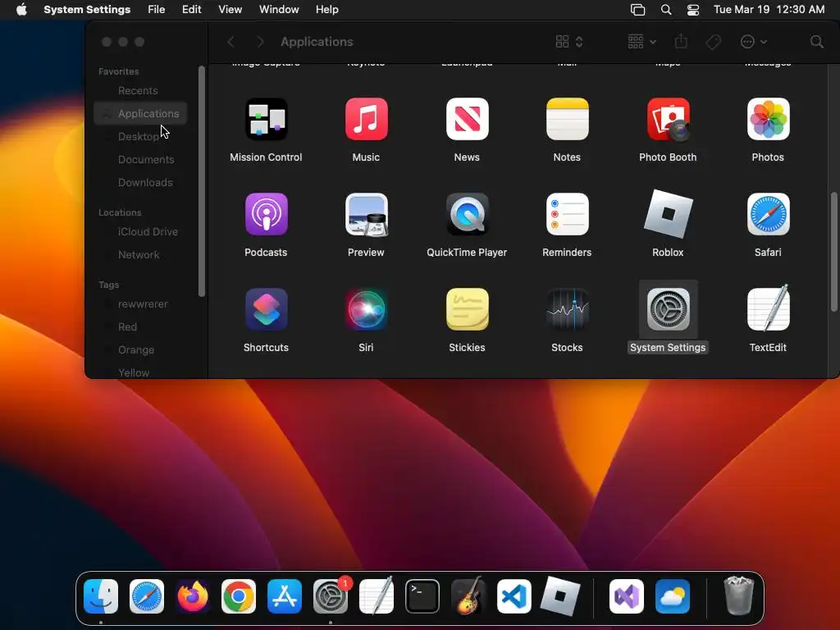The width and height of the screenshot is (840, 630).
Task: Open the Trash in the Dock
Action: click(739, 596)
